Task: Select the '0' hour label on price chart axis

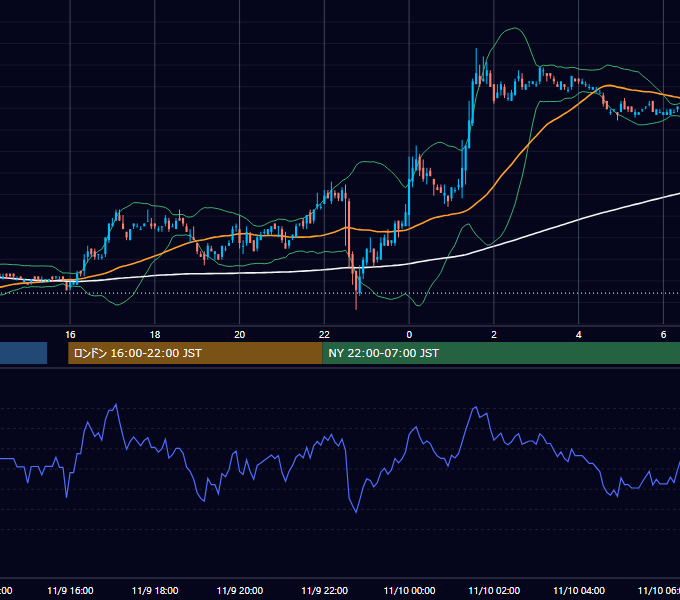Action: coord(409,335)
